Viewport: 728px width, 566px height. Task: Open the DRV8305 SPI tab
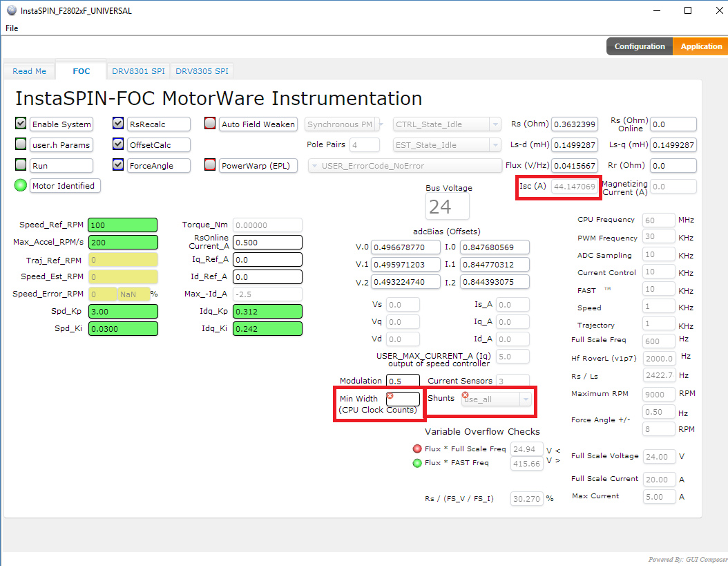[x=202, y=71]
